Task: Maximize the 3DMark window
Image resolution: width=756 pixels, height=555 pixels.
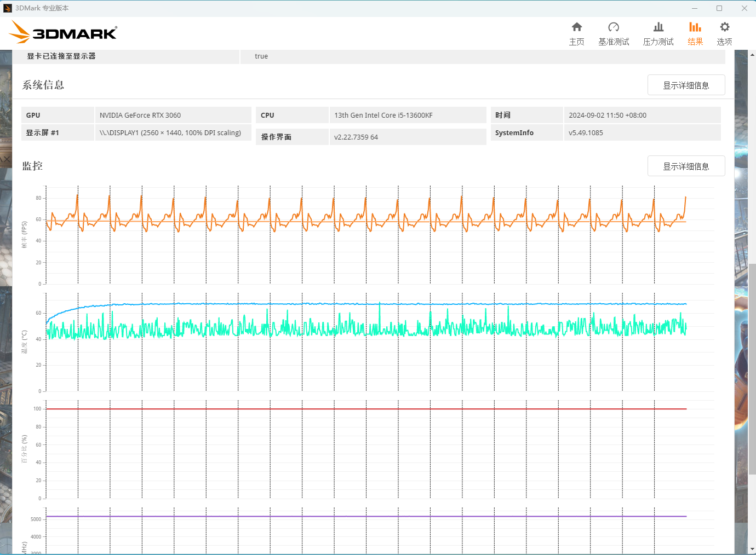Action: click(719, 8)
